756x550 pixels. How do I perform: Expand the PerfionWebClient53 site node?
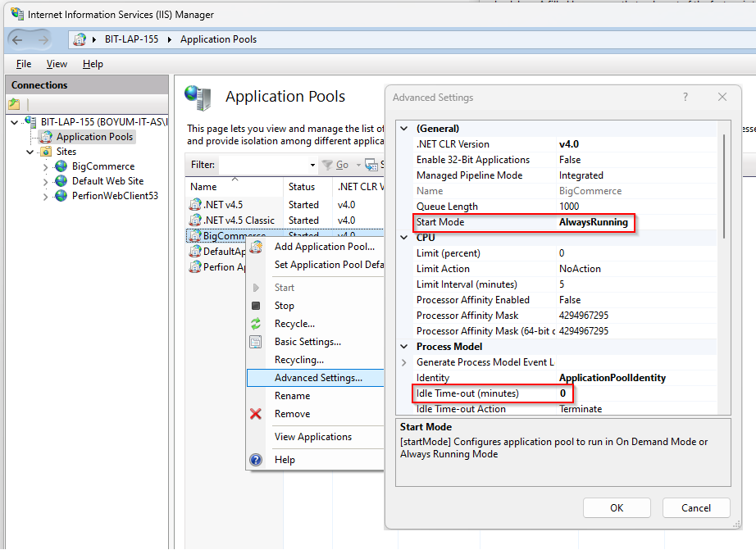point(45,198)
